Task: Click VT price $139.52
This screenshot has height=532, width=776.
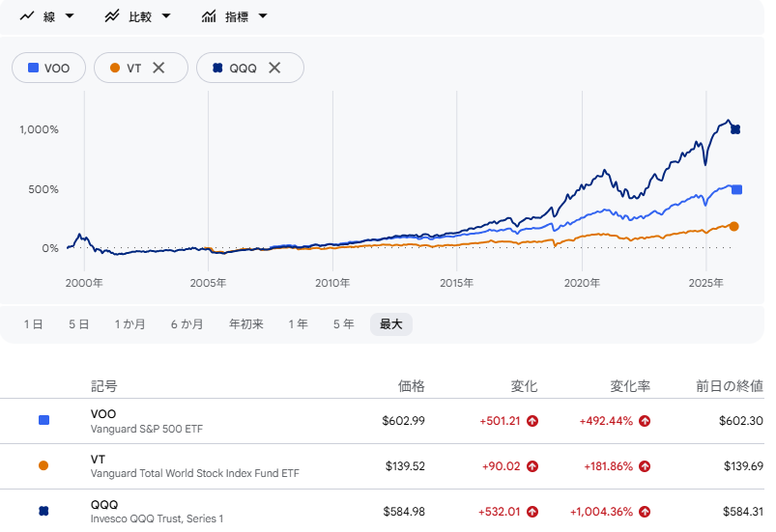Action: click(405, 466)
